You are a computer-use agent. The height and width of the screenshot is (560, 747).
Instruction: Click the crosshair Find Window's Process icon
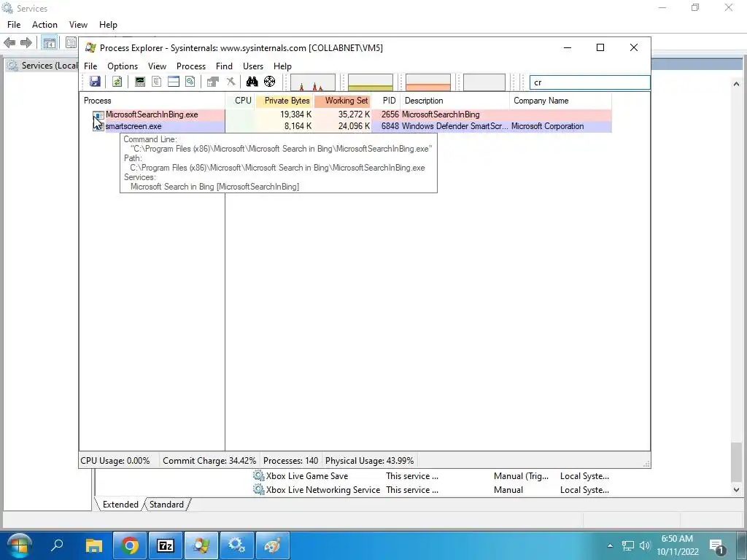click(x=270, y=82)
